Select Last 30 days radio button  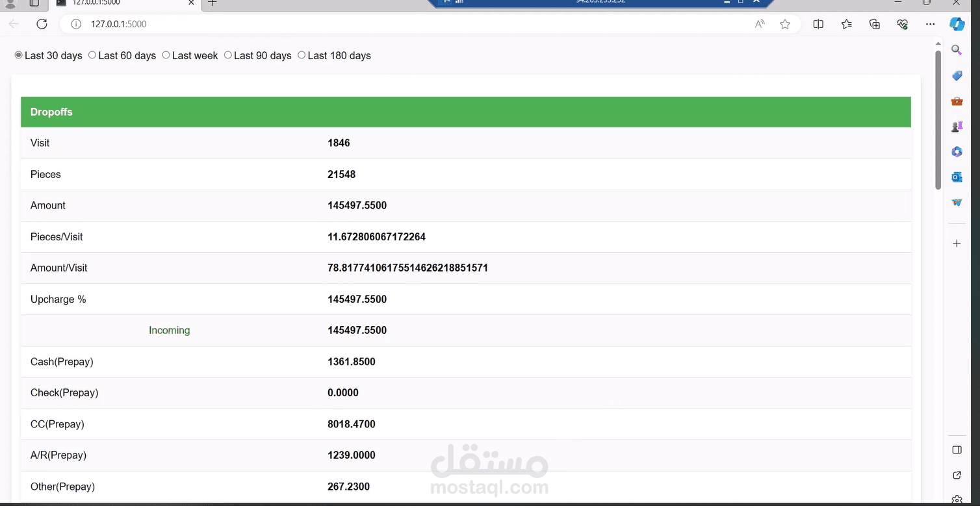click(18, 55)
